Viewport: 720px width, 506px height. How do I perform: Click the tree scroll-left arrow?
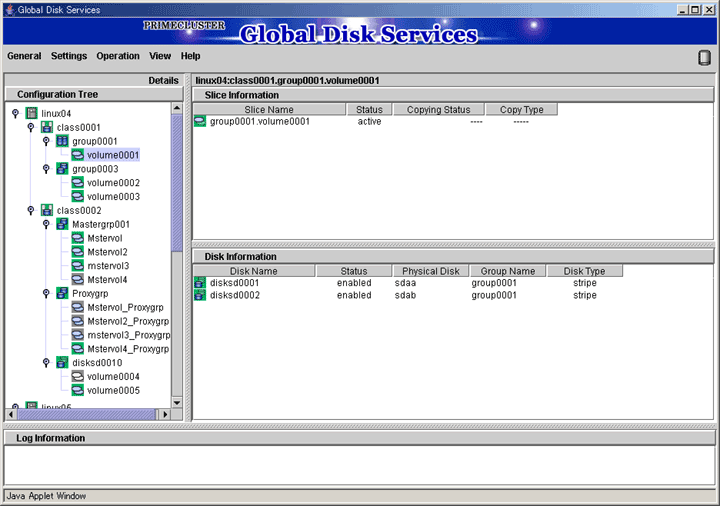click(11, 414)
